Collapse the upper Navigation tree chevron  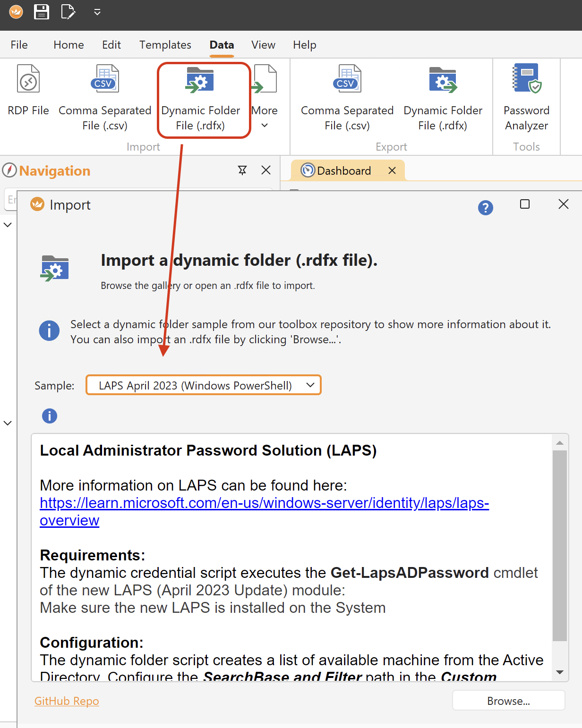pos(8,225)
